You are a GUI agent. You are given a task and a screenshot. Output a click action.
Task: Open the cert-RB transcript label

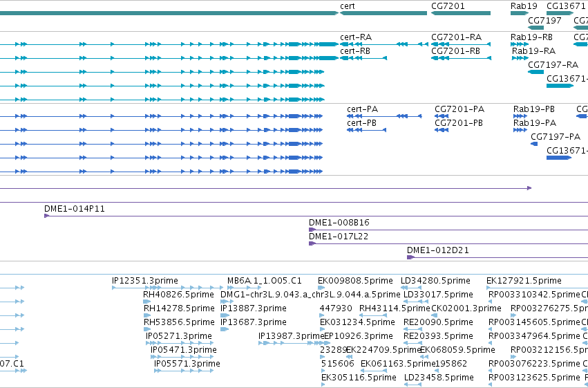tap(355, 51)
